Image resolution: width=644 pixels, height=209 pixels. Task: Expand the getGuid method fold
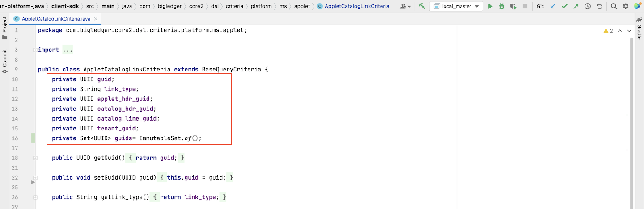[35, 158]
